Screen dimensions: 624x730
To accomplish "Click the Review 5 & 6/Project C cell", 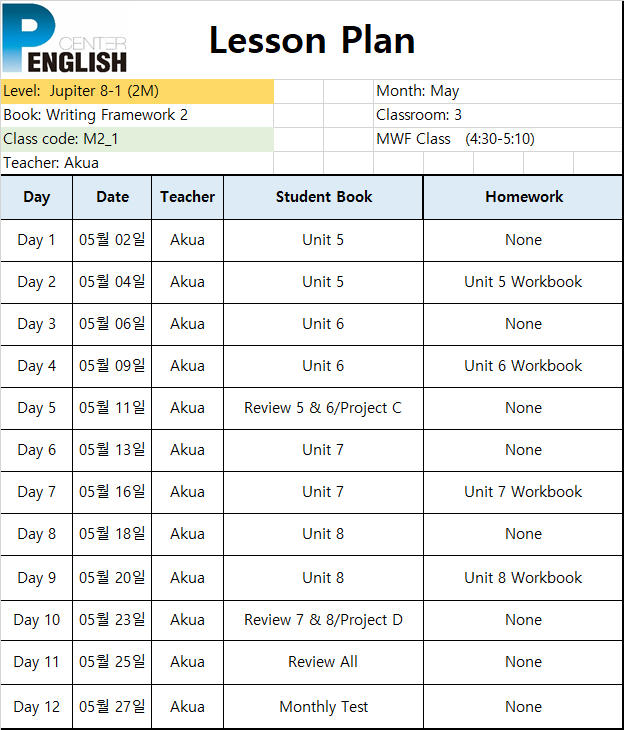I will tap(324, 408).
